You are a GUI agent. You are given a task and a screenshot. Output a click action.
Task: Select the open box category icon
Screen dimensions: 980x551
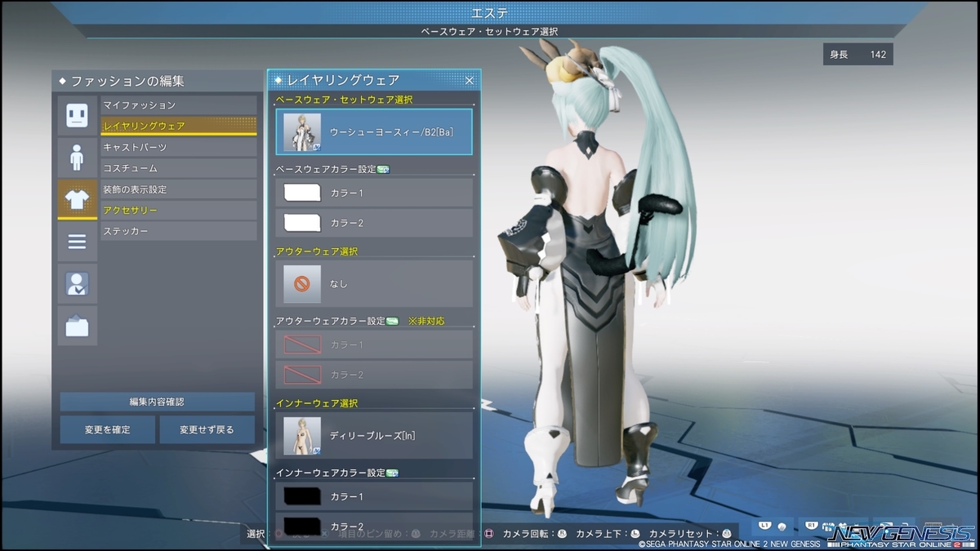pyautogui.click(x=77, y=327)
